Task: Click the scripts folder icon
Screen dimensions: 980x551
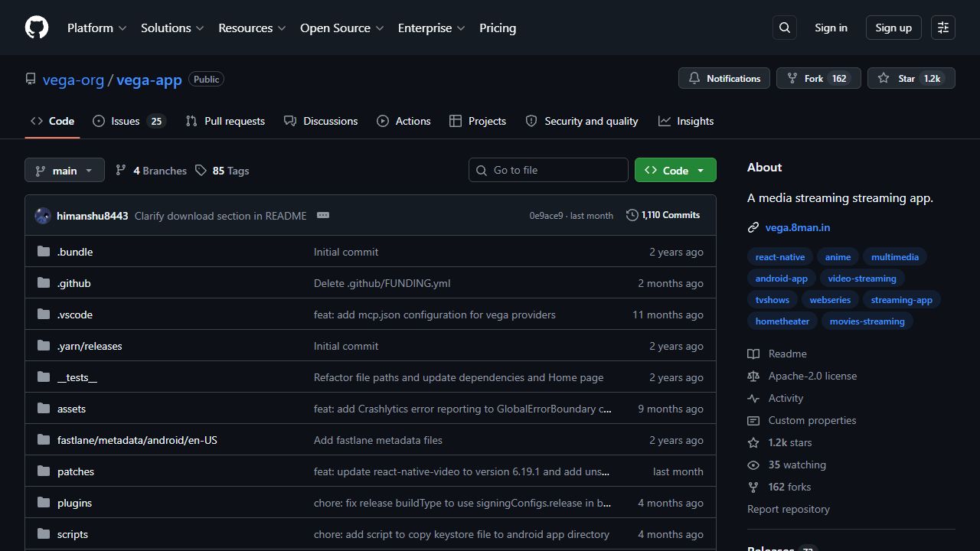Action: click(44, 534)
